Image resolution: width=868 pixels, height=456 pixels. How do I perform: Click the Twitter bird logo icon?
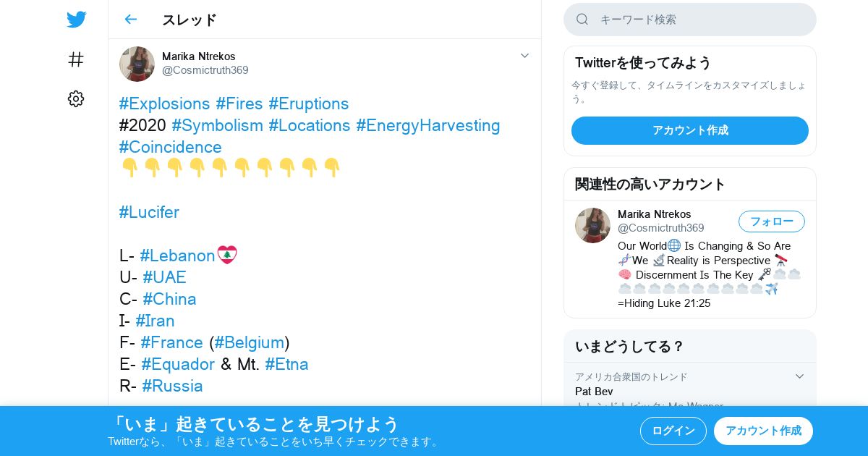(76, 20)
